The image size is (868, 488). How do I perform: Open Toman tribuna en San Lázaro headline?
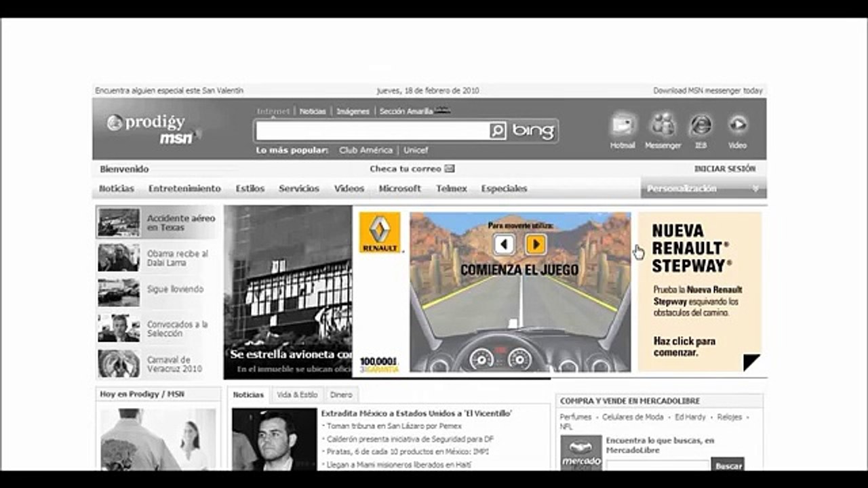pyautogui.click(x=393, y=426)
